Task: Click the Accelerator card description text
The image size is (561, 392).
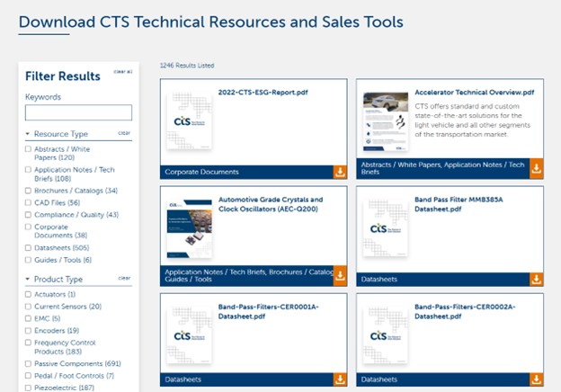Action: 472,120
